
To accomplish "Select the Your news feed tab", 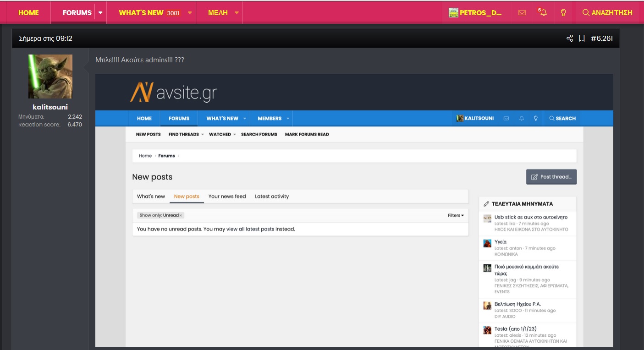I will (227, 197).
